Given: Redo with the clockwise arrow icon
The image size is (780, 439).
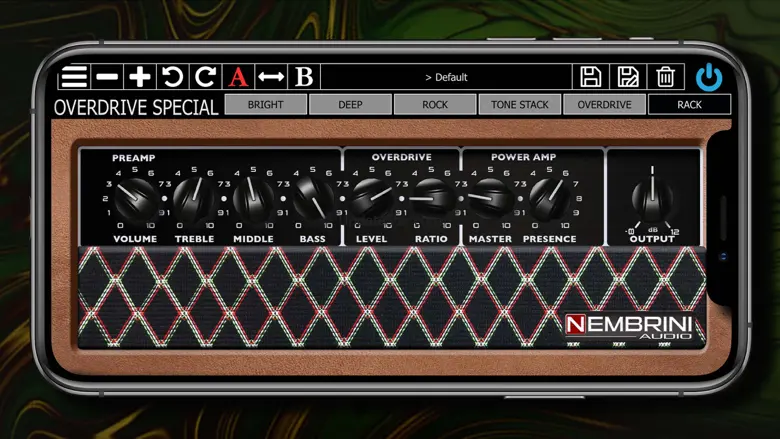Looking at the screenshot, I should pos(205,77).
